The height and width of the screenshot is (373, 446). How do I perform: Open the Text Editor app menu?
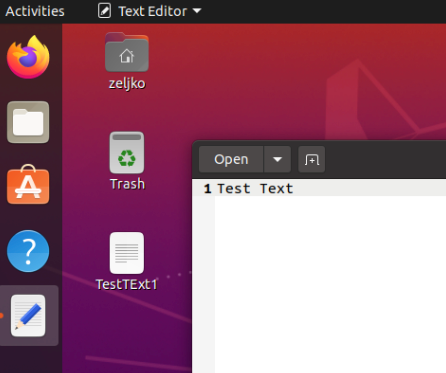coord(150,11)
